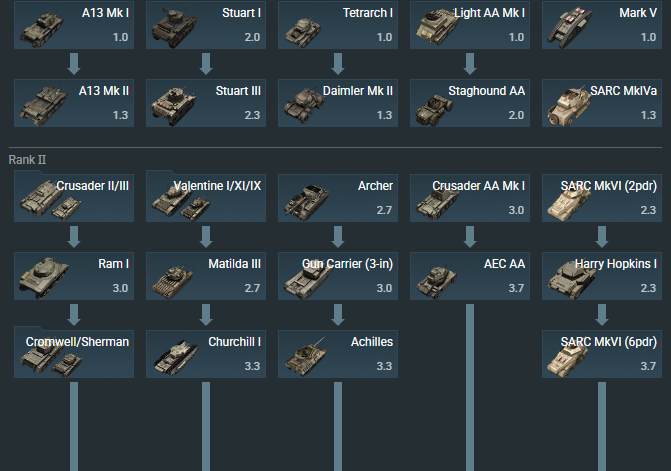The height and width of the screenshot is (471, 671).
Task: Click the AEC AA vehicle image
Action: (x=437, y=281)
